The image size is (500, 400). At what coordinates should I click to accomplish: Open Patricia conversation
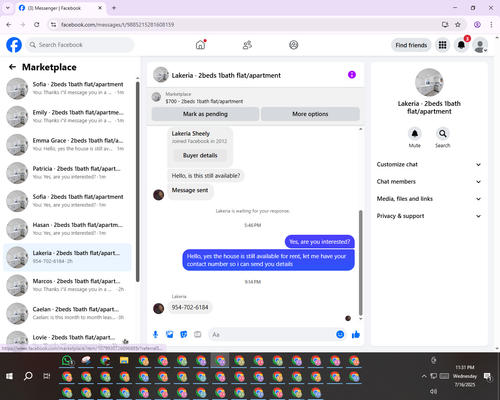point(68,173)
